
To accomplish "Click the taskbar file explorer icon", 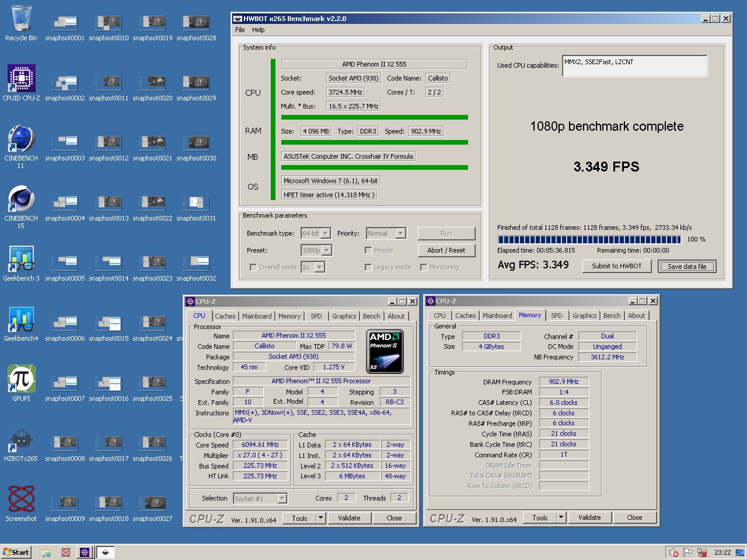I will click(46, 552).
